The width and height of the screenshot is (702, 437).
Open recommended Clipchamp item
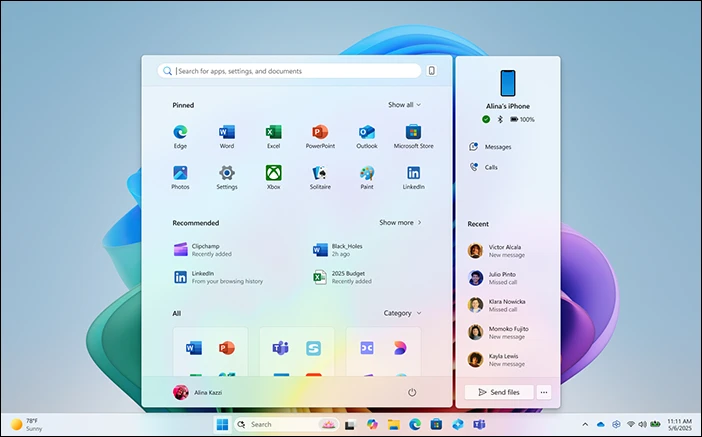tap(203, 250)
